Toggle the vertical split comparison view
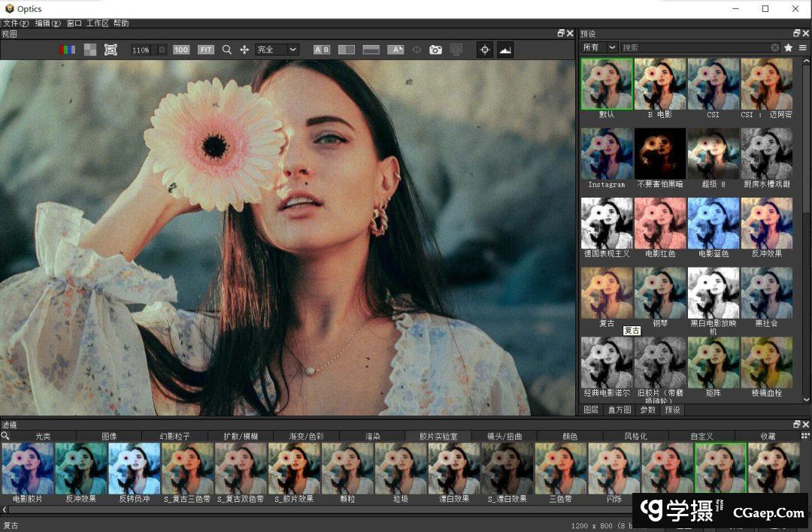Image resolution: width=812 pixels, height=532 pixels. click(x=347, y=50)
